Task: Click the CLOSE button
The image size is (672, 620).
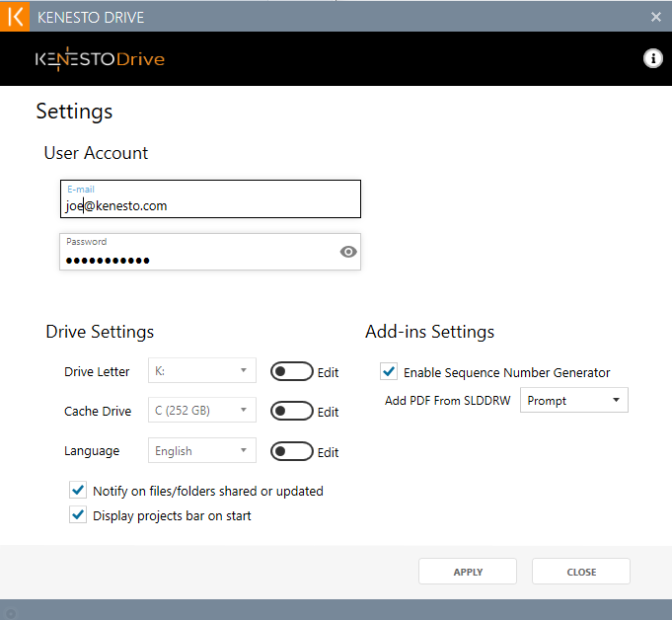Action: [x=581, y=571]
